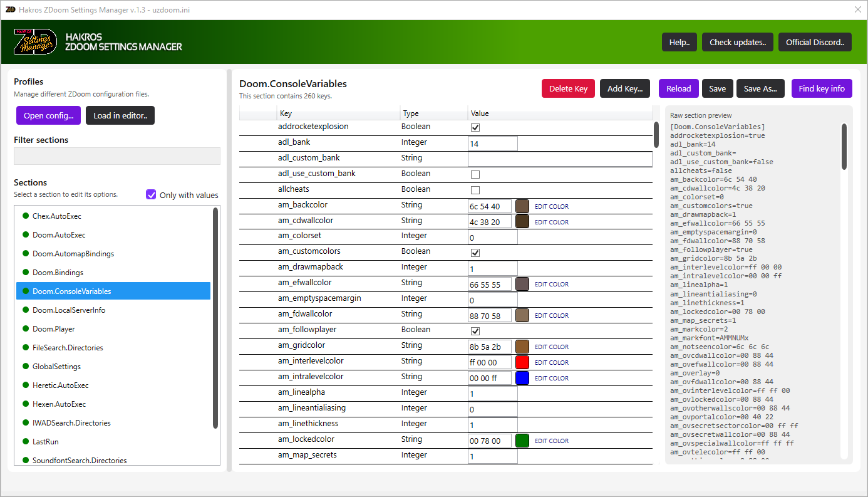This screenshot has width=868, height=497.
Task: Click the Value column header
Action: (x=560, y=113)
